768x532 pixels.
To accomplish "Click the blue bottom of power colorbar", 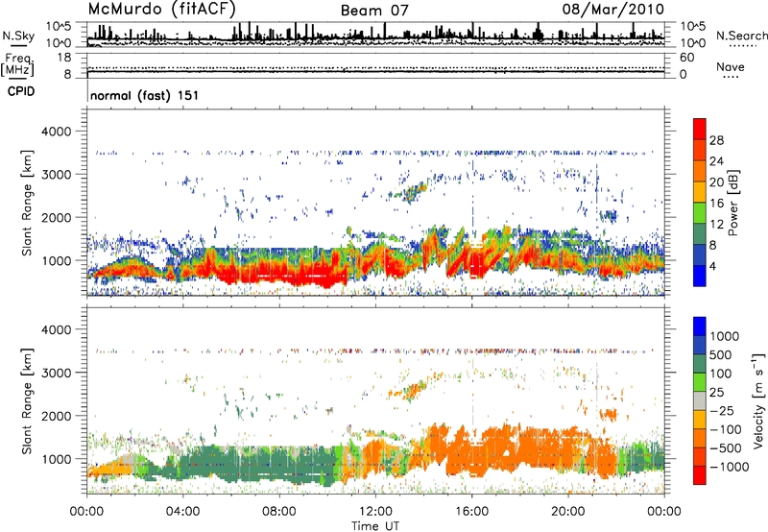I will click(700, 276).
